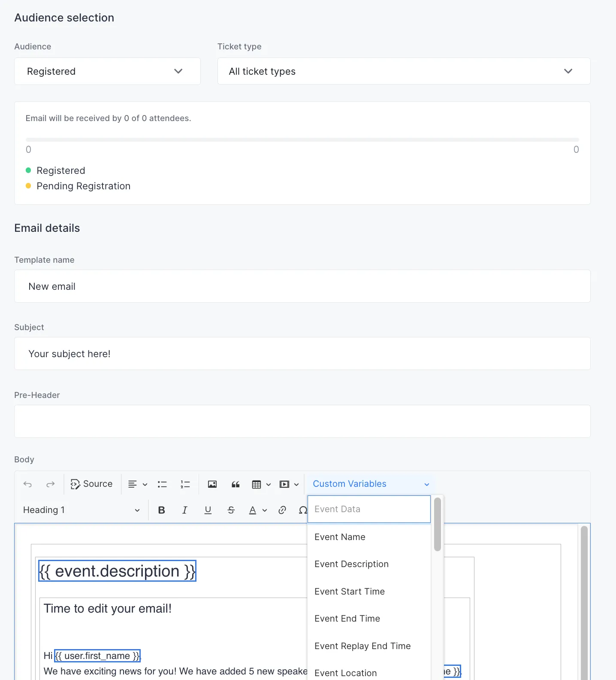Screen dimensions: 616x680
Task: Insert a link using link icon
Action: coord(282,510)
